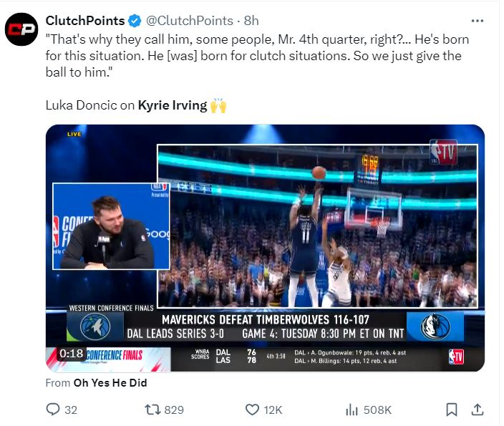View tweet analytics bar chart icon
Screen dimensions: 504x426
tap(352, 410)
